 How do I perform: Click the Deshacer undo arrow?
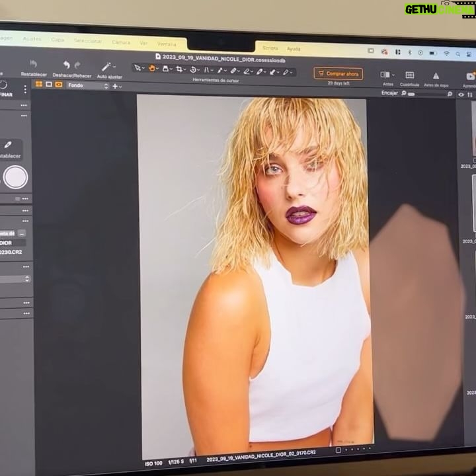point(67,65)
